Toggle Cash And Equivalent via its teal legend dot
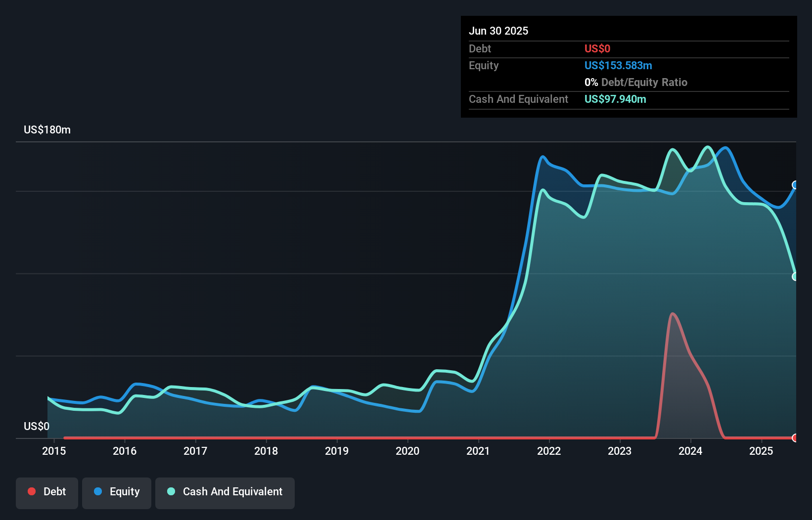 [x=170, y=491]
